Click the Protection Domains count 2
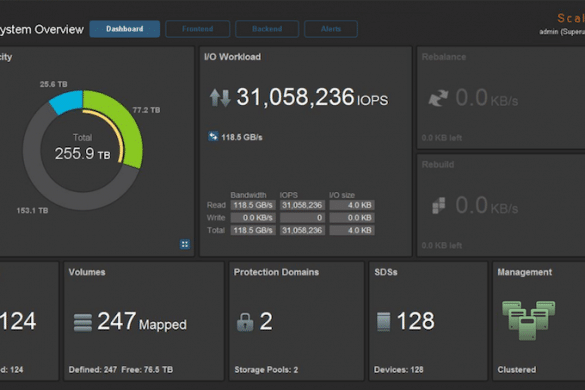585x390 pixels. click(x=266, y=321)
